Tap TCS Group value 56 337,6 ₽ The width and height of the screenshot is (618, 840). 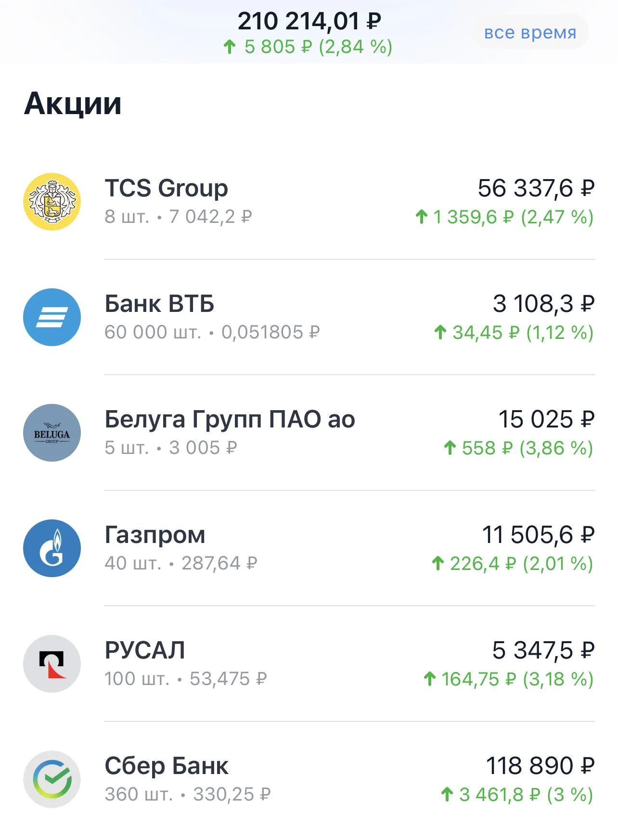point(536,188)
